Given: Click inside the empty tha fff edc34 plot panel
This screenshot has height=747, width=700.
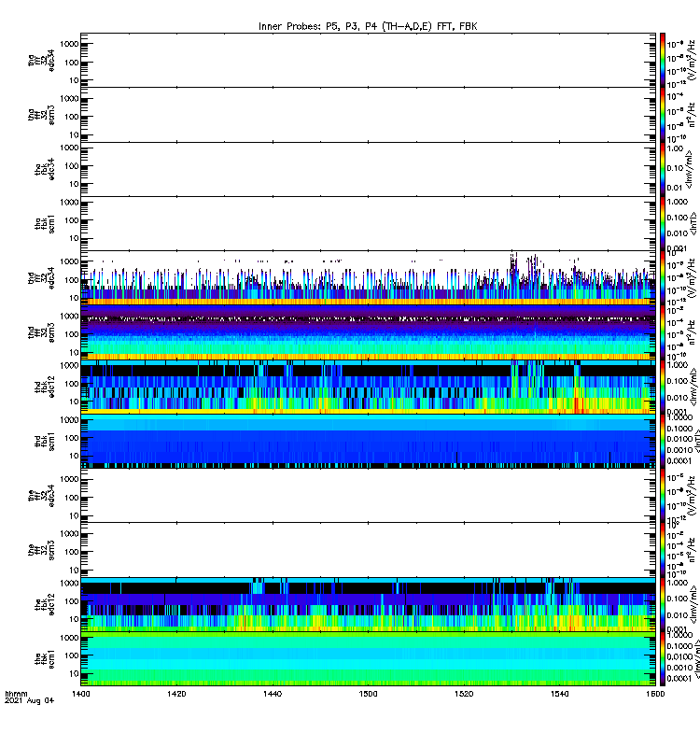Looking at the screenshot, I should [368, 60].
